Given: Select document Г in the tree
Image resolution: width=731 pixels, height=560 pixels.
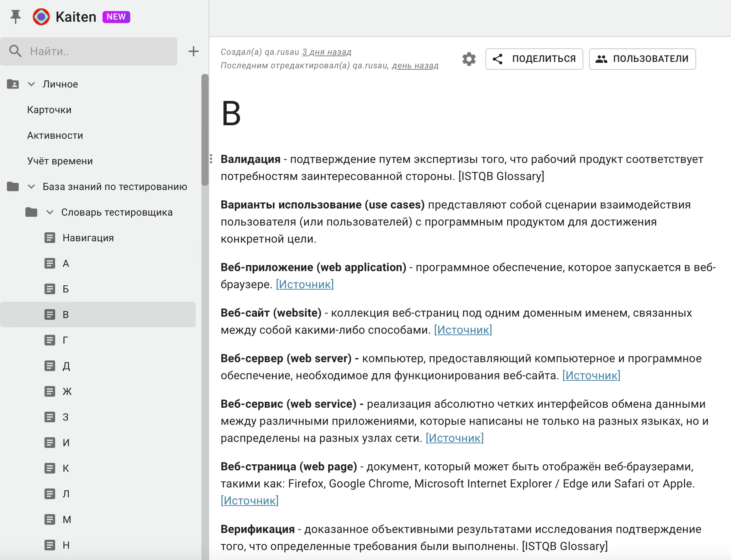Looking at the screenshot, I should coord(65,340).
